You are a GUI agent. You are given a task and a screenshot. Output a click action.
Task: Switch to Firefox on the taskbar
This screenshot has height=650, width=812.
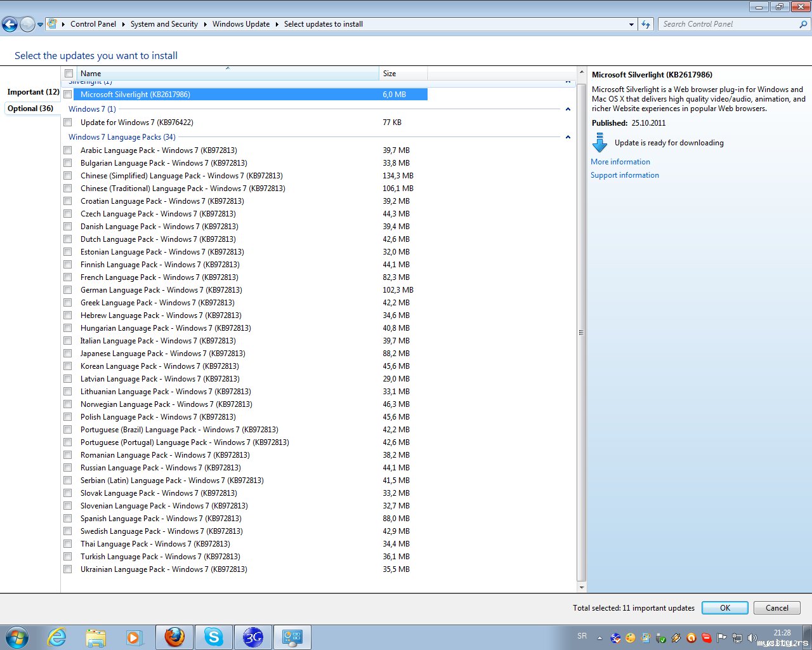[174, 637]
